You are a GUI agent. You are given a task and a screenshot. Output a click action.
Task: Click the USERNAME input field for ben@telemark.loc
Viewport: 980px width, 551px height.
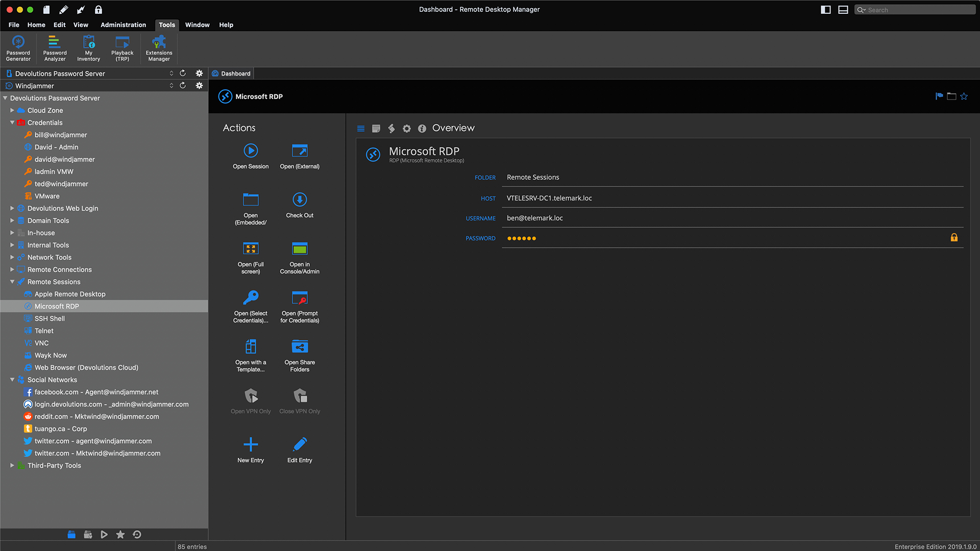click(x=729, y=218)
